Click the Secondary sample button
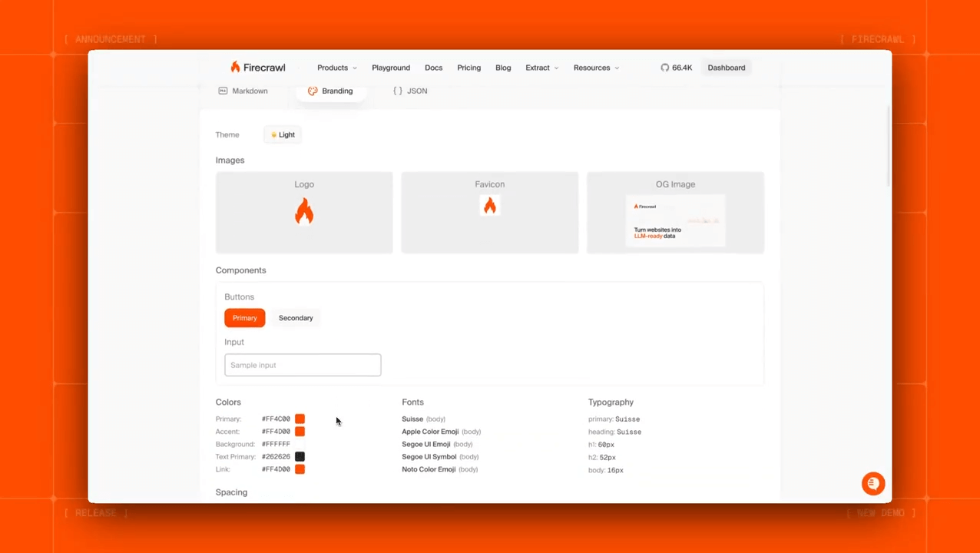The width and height of the screenshot is (980, 553). click(x=296, y=318)
